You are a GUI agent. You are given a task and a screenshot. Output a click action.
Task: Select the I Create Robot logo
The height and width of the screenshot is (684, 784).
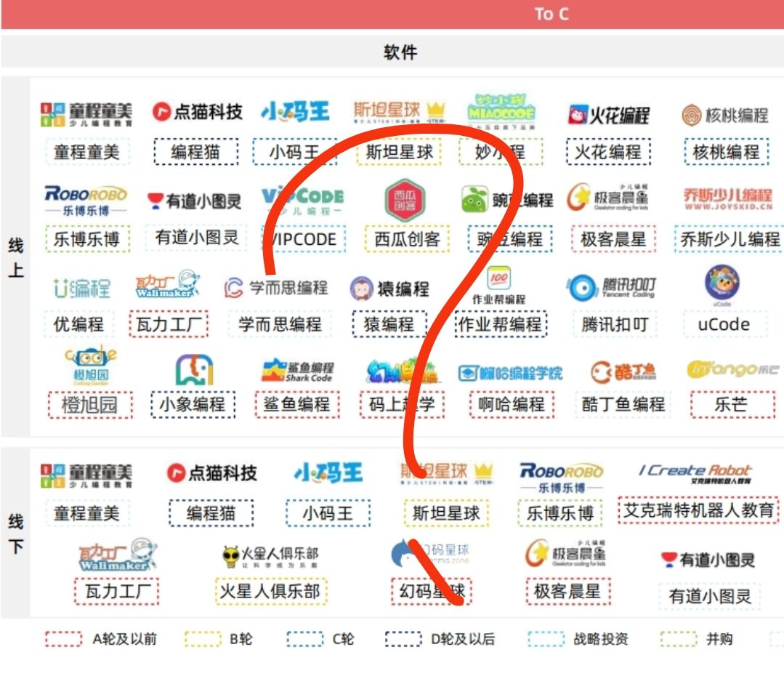(x=695, y=473)
